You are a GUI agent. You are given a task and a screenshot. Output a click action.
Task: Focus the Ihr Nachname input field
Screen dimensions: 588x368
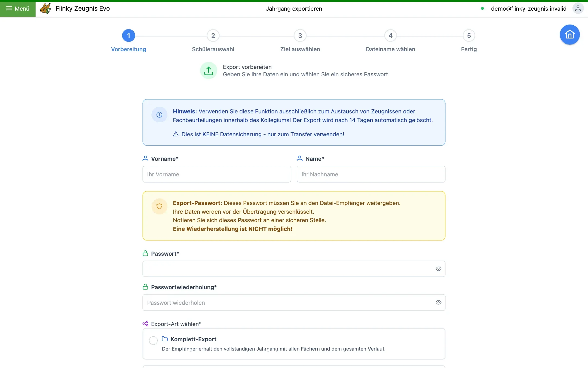click(x=371, y=174)
